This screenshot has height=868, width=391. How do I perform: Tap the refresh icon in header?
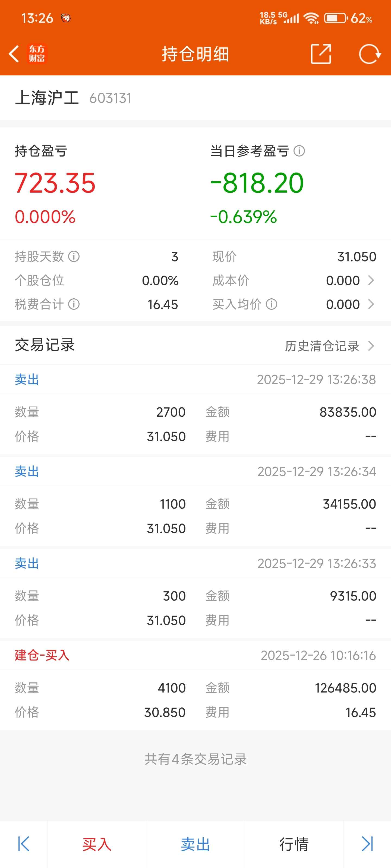(369, 54)
